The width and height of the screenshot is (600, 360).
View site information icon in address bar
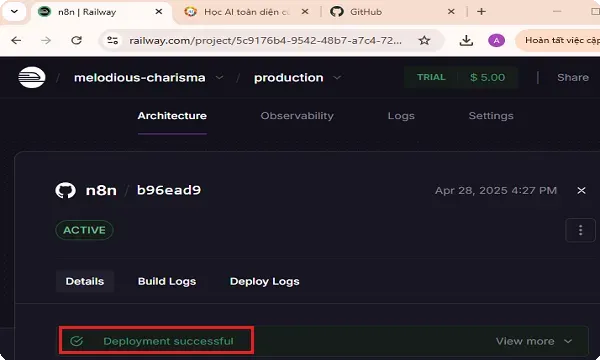[112, 40]
